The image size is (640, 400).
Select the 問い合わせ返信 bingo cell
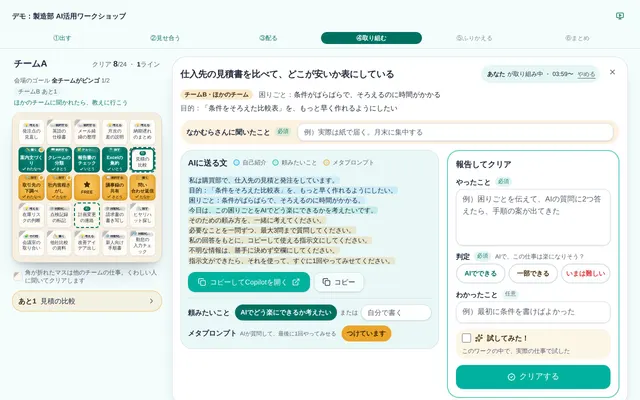pos(142,187)
